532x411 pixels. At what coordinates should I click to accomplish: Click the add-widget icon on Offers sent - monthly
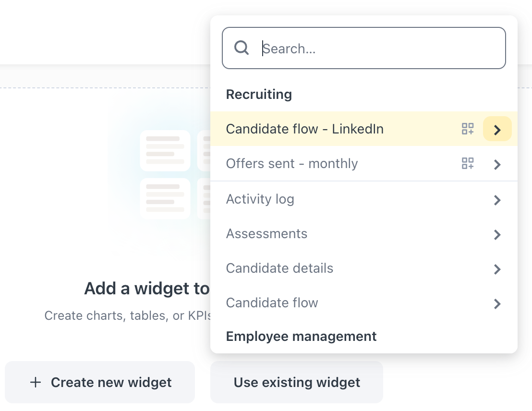click(x=468, y=164)
